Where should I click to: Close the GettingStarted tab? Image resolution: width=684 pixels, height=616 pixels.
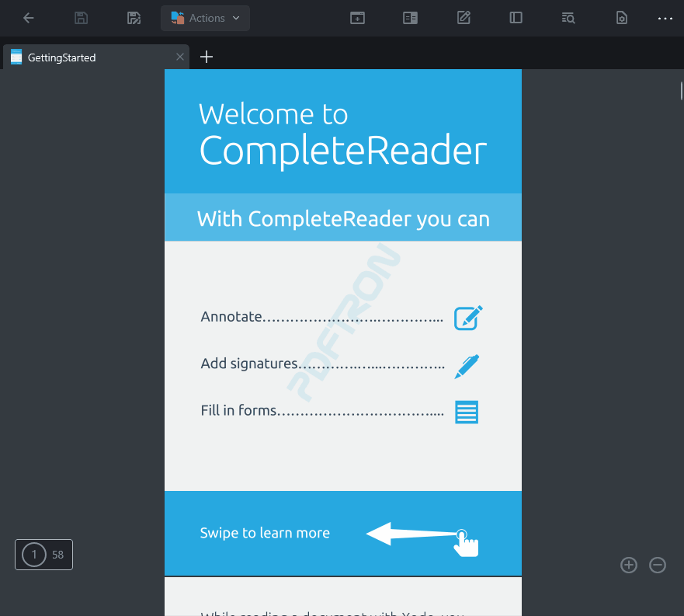pos(180,57)
